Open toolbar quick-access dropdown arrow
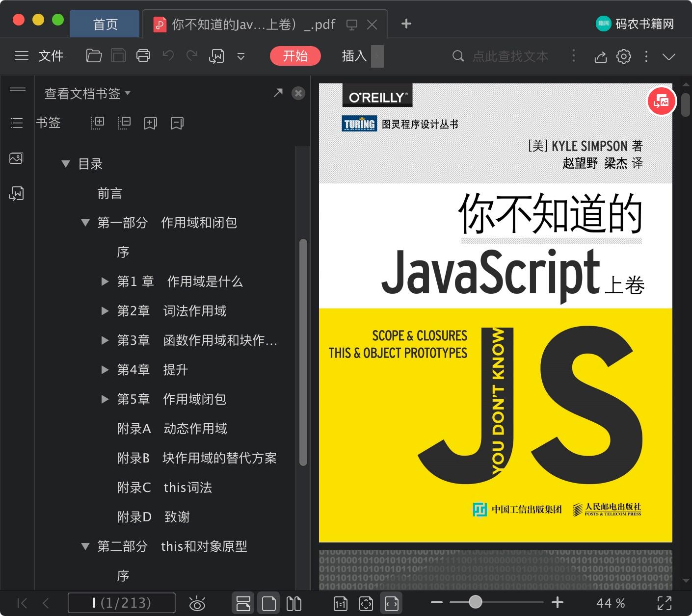Viewport: 692px width, 616px height. point(241,56)
